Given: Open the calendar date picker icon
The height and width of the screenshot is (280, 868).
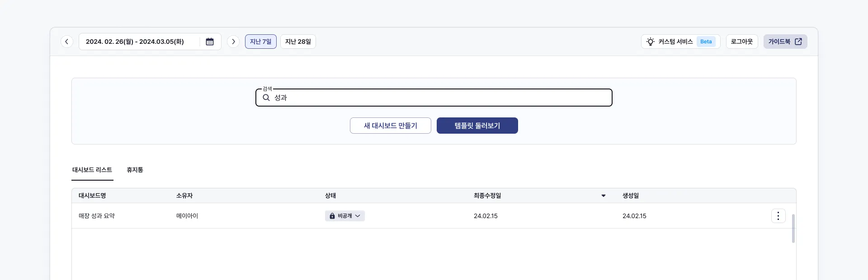Looking at the screenshot, I should coord(210,42).
